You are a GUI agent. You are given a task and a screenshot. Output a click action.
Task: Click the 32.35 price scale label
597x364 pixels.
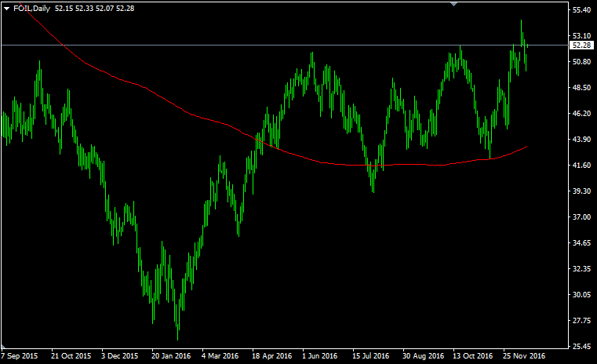point(581,269)
